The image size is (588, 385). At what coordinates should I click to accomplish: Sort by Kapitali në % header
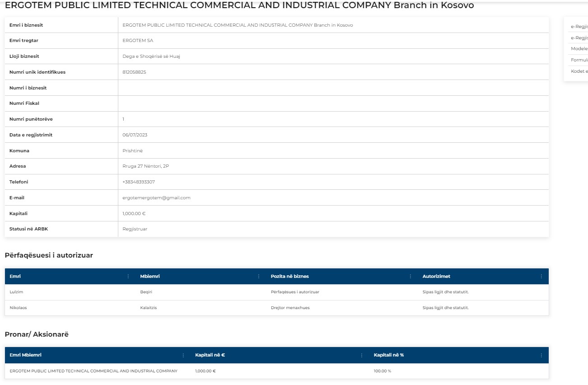click(x=389, y=355)
